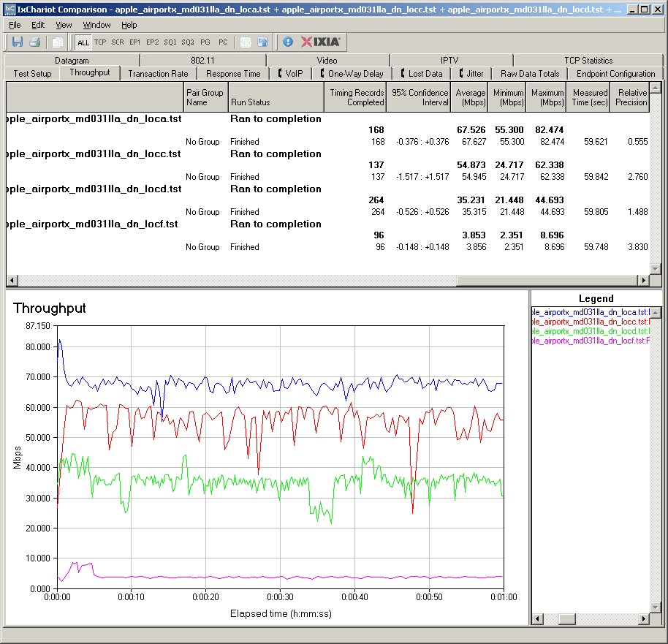668x644 pixels.
Task: Click the Print toolbar icon
Action: pos(35,42)
